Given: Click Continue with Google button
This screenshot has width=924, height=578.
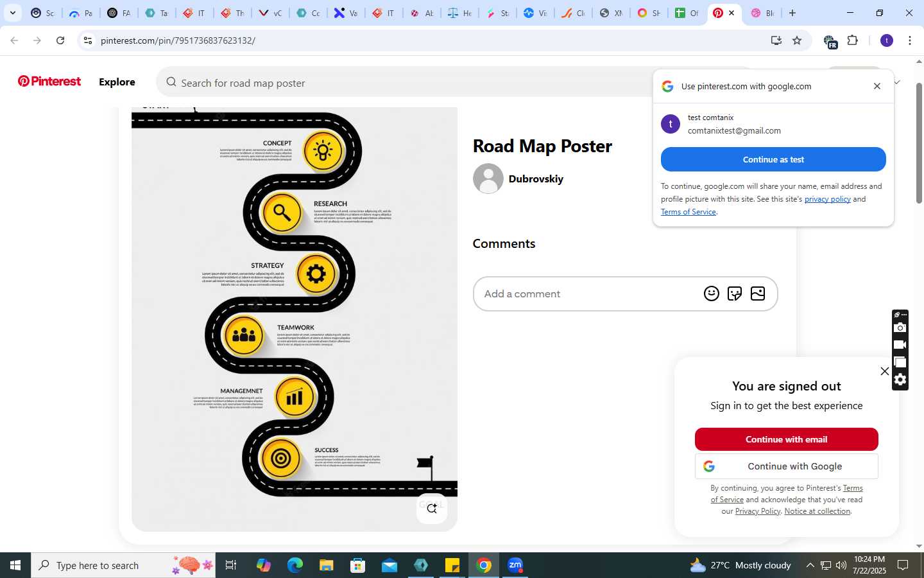Looking at the screenshot, I should coord(786,466).
